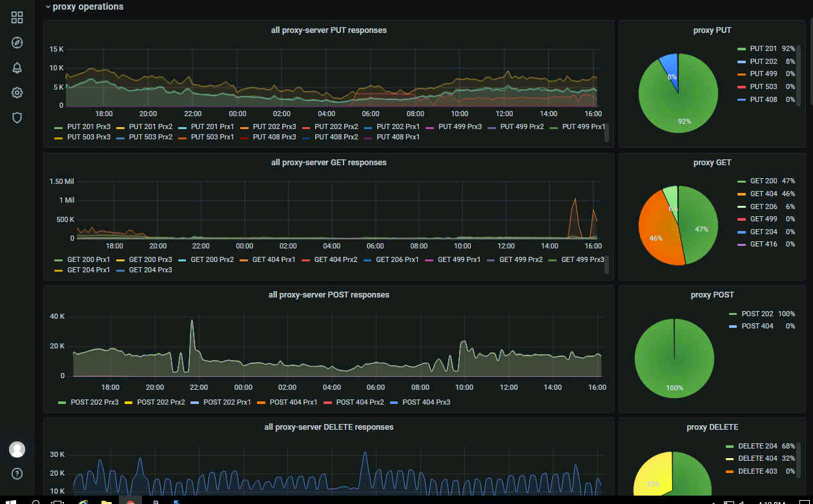The width and height of the screenshot is (813, 504).
Task: Open all proxy-server POST responses panel menu
Action: tap(329, 294)
